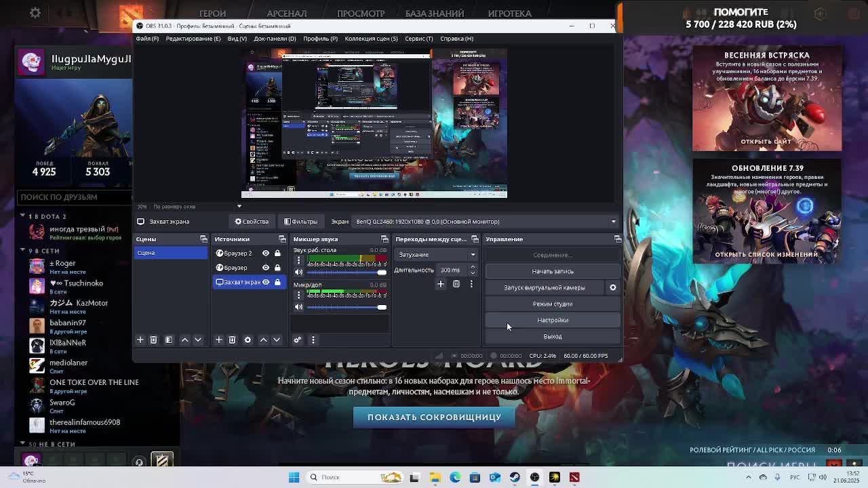Toggle lock on Браузер 2 source
868x488 pixels.
click(277, 253)
